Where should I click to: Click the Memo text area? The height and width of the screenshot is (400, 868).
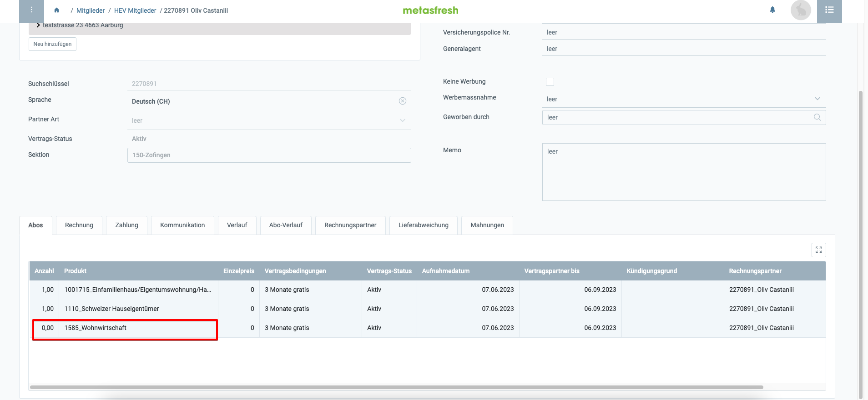click(x=684, y=172)
